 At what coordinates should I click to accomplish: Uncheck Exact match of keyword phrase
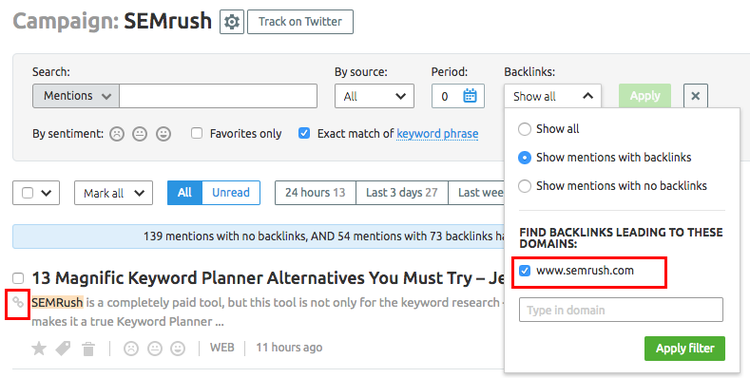(304, 133)
